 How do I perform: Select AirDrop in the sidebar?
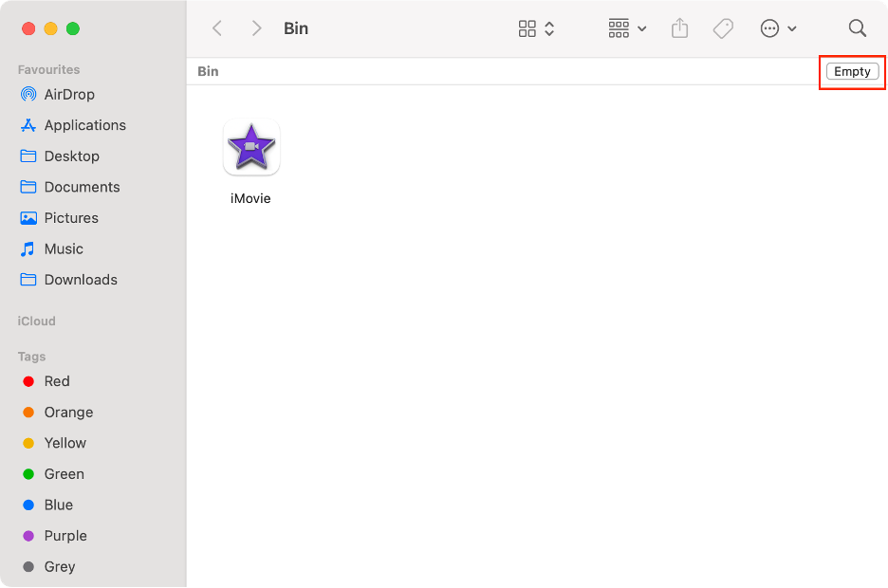click(x=68, y=94)
